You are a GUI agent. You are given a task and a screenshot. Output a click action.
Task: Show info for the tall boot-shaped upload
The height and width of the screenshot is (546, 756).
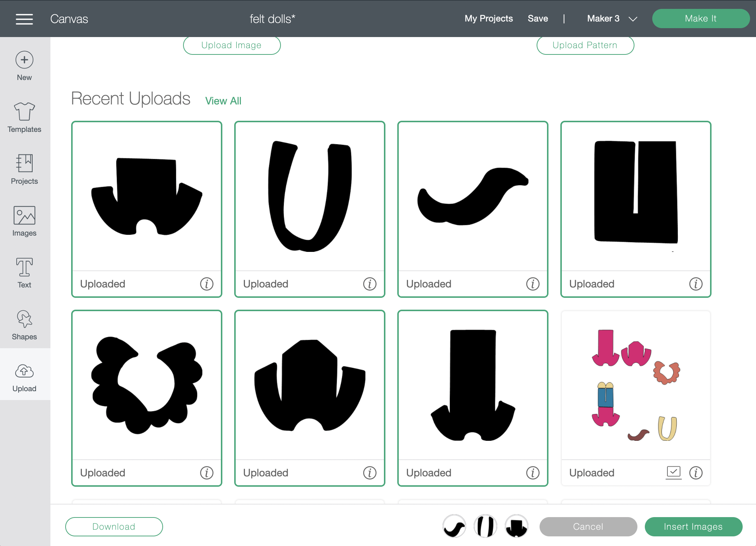pyautogui.click(x=533, y=473)
